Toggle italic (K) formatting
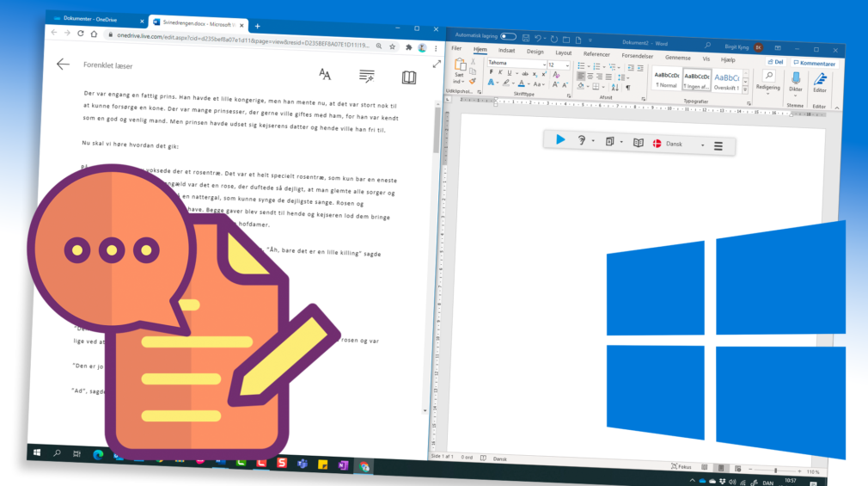Viewport: 868px width, 486px height. click(x=500, y=72)
